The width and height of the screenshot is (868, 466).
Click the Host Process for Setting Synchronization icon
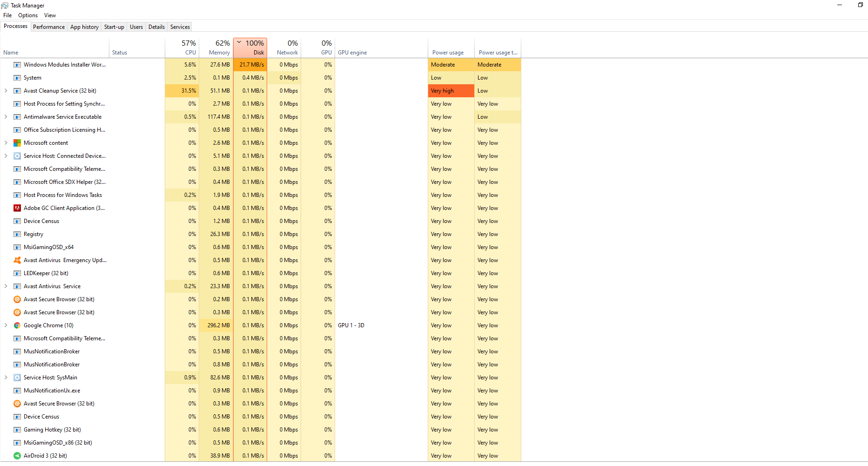pyautogui.click(x=17, y=104)
